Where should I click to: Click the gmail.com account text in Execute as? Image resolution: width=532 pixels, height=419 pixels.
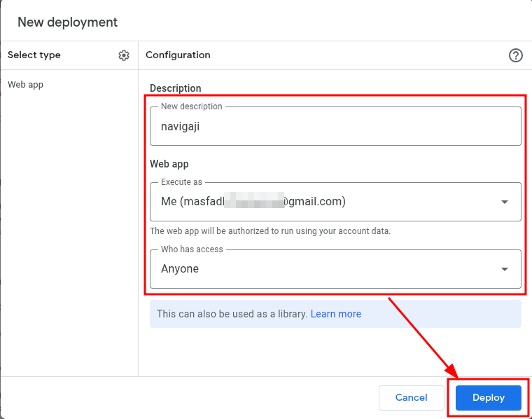(x=315, y=202)
